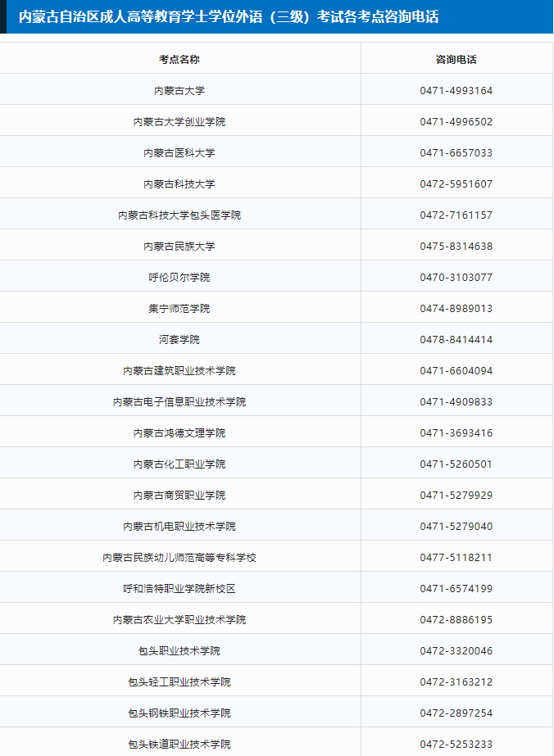554x756 pixels.
Task: Select 呼和浩特职业学院新校区 cell
Action: (179, 588)
